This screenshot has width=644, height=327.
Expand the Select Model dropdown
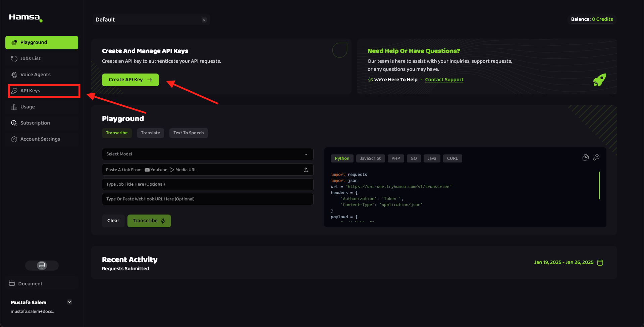[x=207, y=154]
